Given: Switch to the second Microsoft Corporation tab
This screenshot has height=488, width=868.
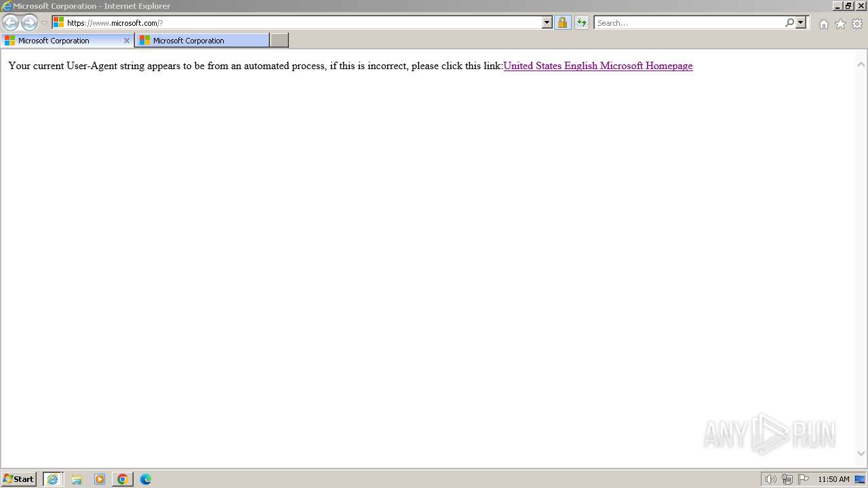Looking at the screenshot, I should (202, 41).
